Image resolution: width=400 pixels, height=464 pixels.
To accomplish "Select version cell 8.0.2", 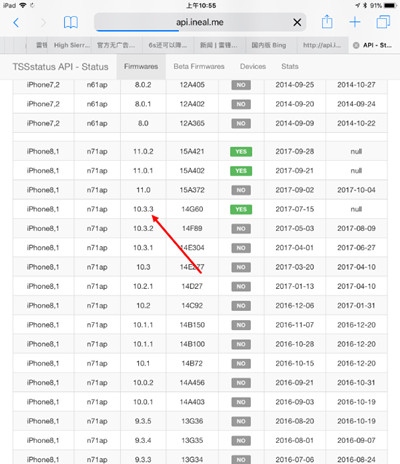I will [143, 85].
